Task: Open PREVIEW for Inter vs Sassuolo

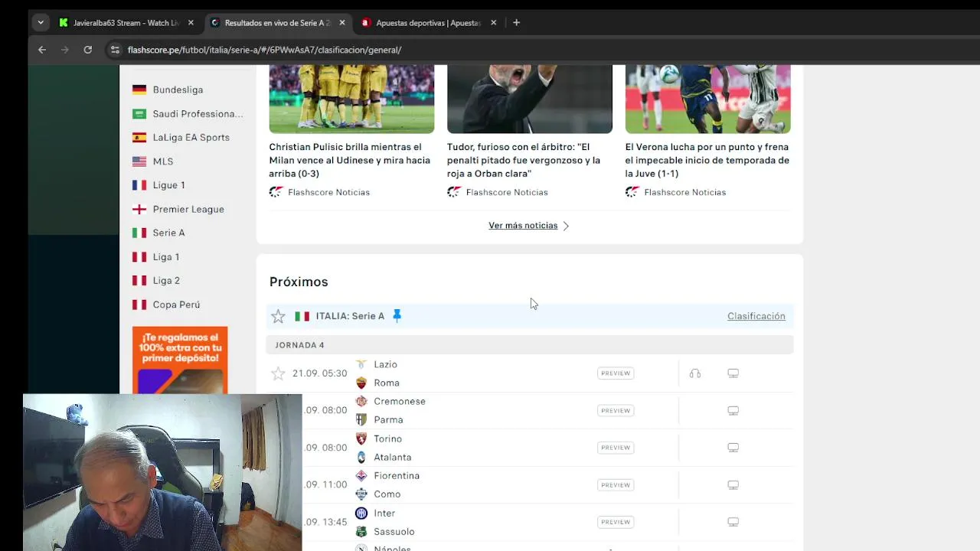Action: coord(616,522)
